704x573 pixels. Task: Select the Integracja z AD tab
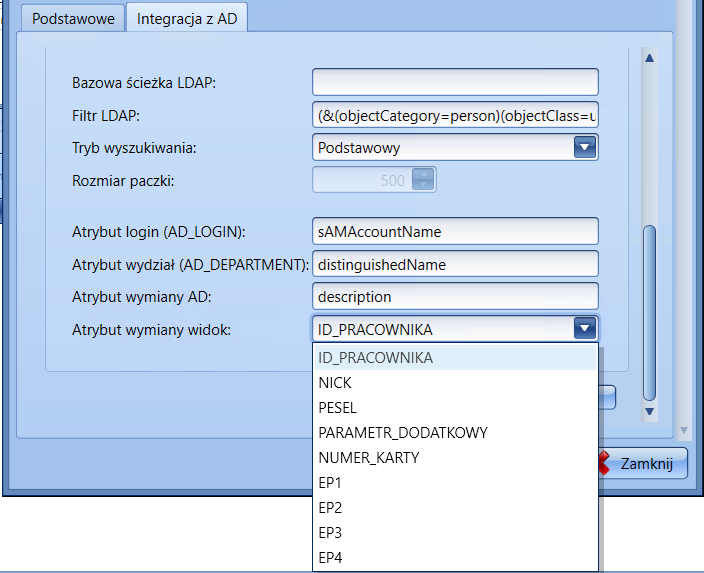click(x=187, y=18)
